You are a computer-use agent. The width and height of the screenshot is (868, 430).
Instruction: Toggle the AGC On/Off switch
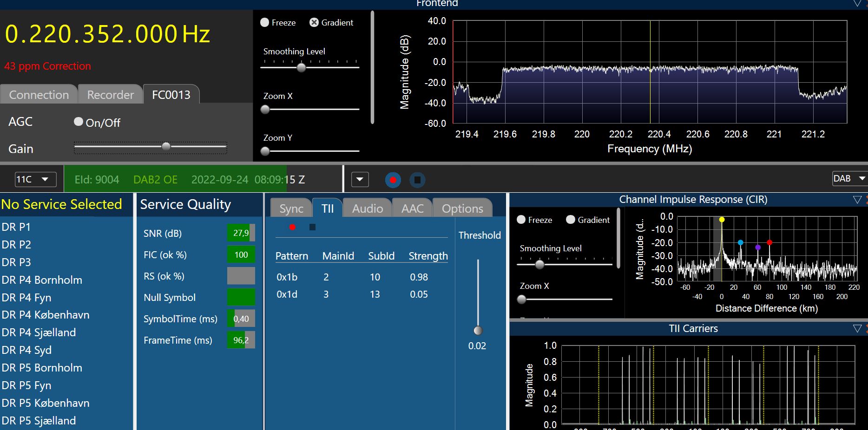tap(79, 122)
